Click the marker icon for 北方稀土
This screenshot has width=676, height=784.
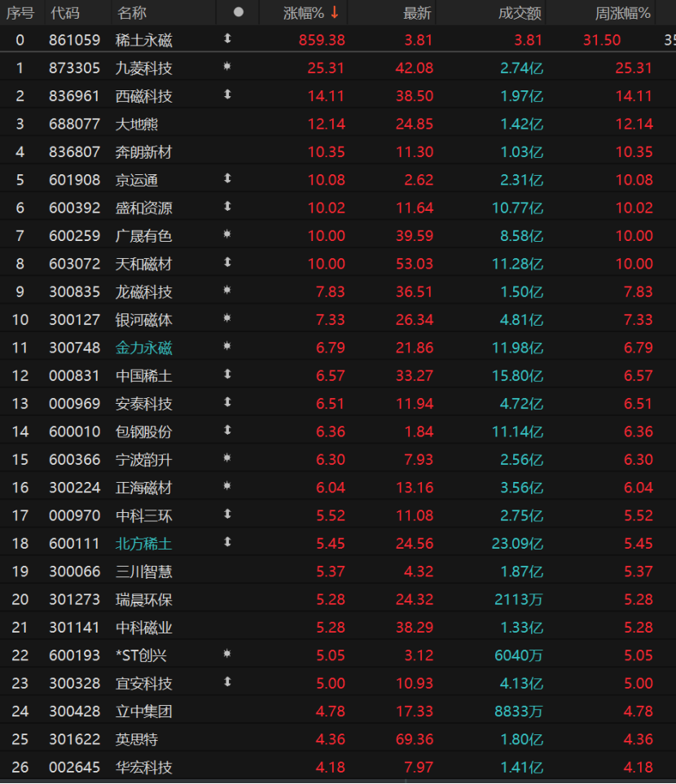point(228,542)
